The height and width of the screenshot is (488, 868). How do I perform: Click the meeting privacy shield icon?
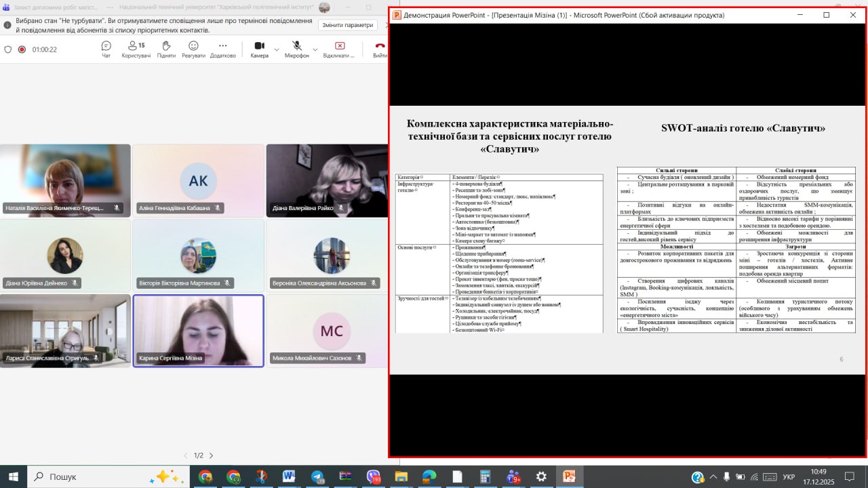tap(8, 49)
